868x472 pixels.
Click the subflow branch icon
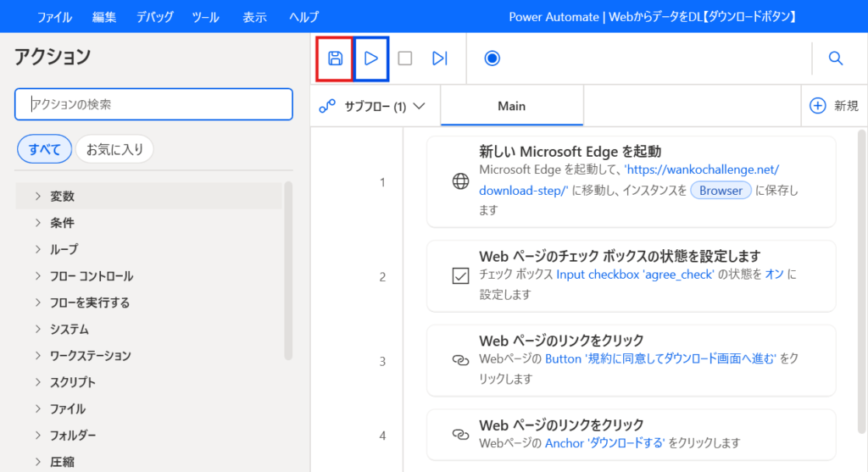[327, 106]
